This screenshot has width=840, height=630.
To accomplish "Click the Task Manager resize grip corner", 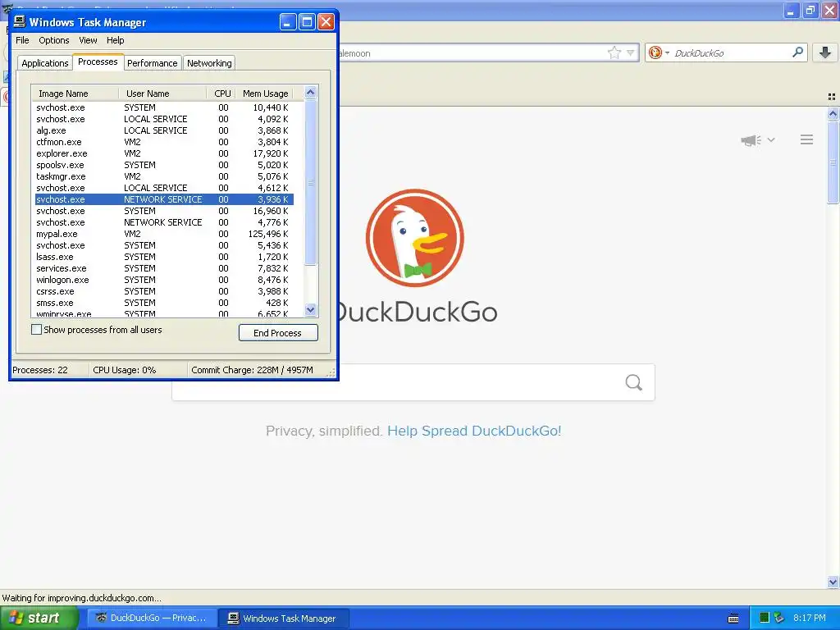I will 331,373.
